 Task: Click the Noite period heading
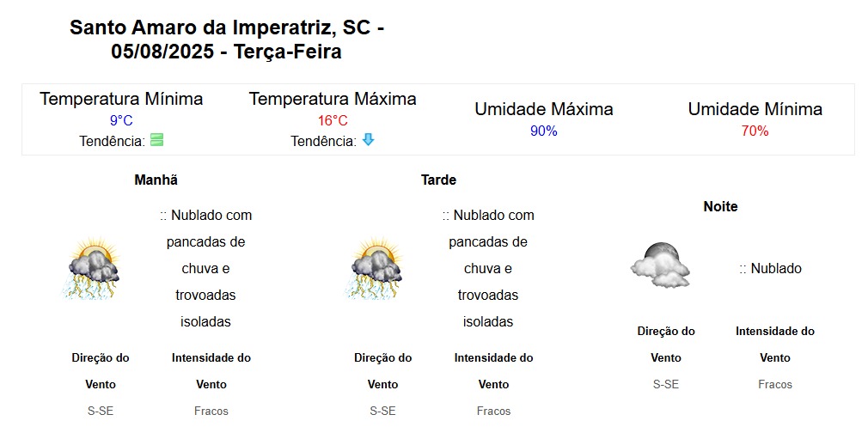point(721,206)
